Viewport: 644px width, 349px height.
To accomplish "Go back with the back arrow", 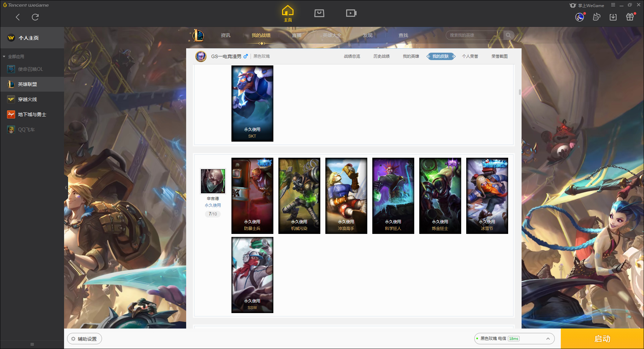I will pos(18,17).
